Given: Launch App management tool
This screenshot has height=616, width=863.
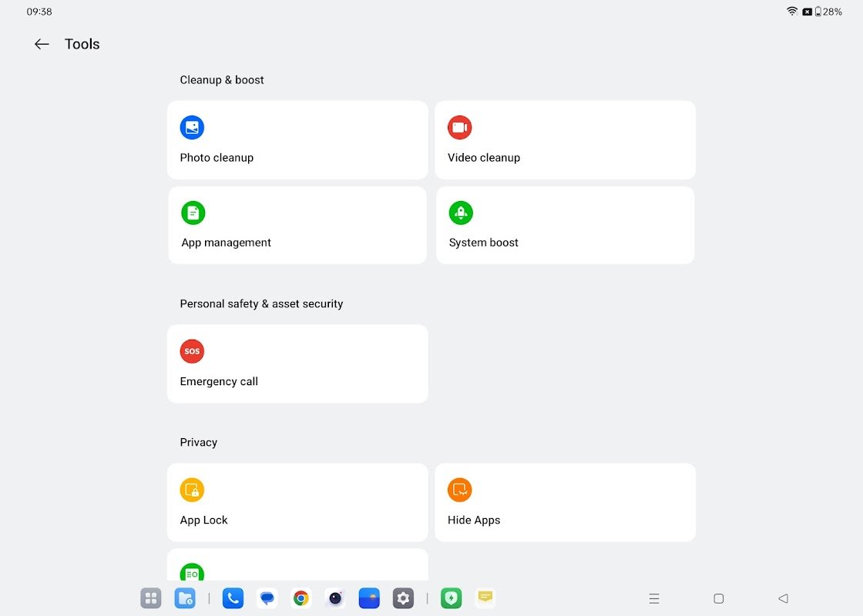Looking at the screenshot, I should [x=297, y=225].
